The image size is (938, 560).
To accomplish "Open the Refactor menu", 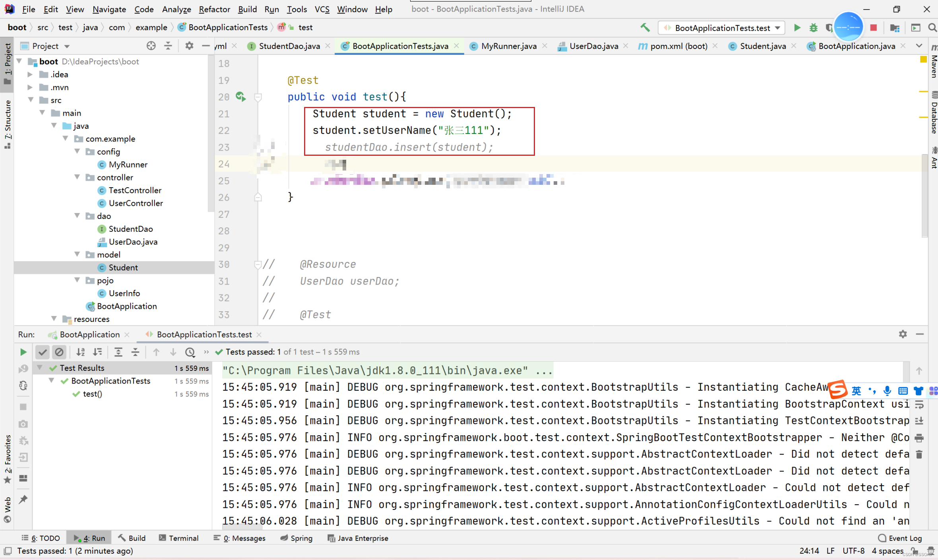I will click(214, 9).
